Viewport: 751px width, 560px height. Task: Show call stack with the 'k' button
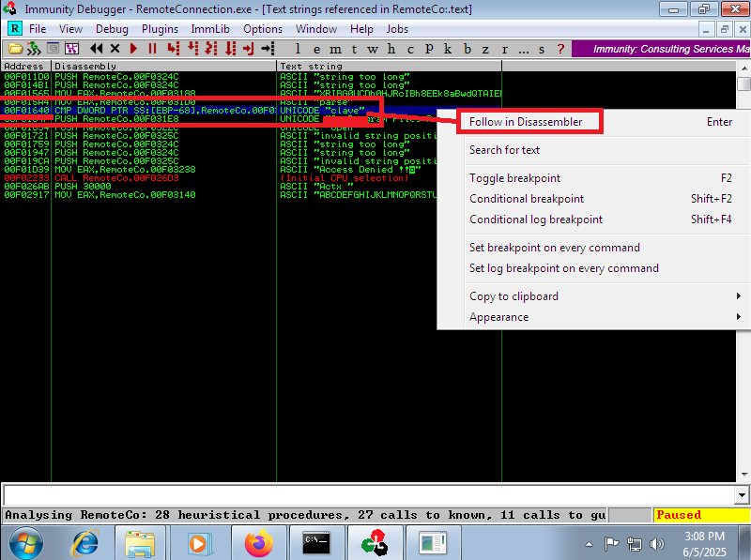click(448, 49)
